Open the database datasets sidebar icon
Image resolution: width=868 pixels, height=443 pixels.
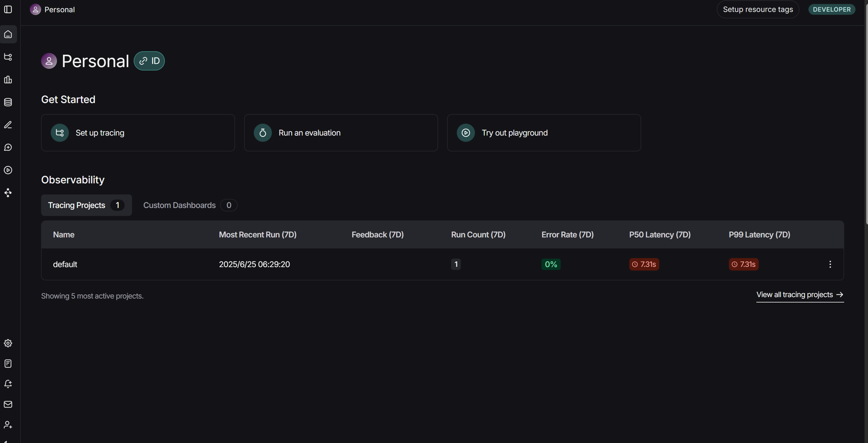8,103
